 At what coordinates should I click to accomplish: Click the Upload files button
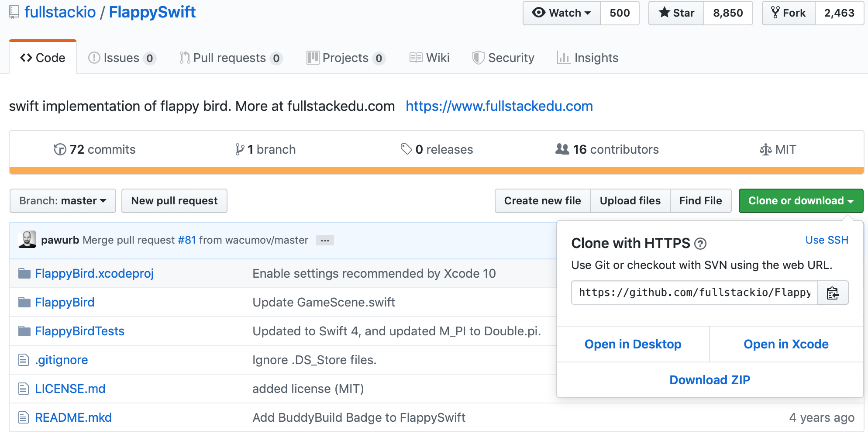click(x=630, y=201)
